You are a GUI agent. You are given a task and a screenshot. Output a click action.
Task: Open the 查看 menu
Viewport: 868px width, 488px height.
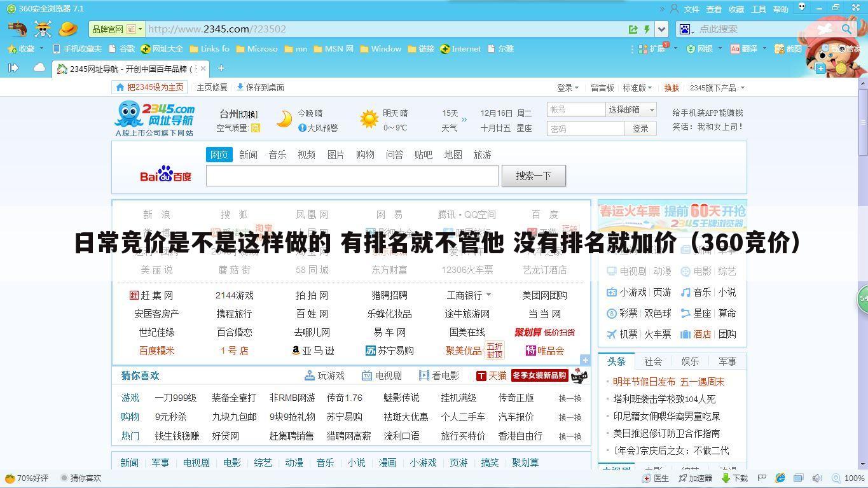click(x=714, y=9)
